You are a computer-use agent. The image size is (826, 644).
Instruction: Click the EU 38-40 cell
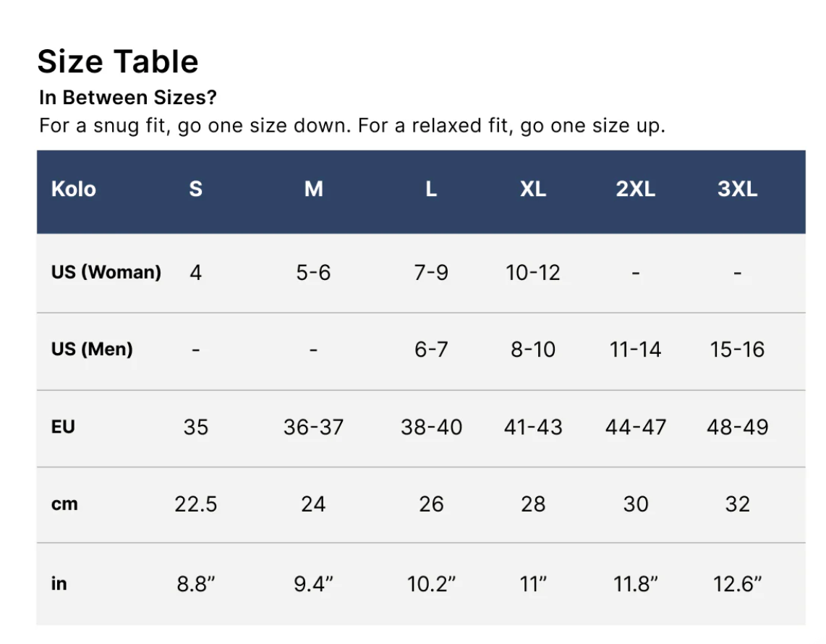[431, 427]
